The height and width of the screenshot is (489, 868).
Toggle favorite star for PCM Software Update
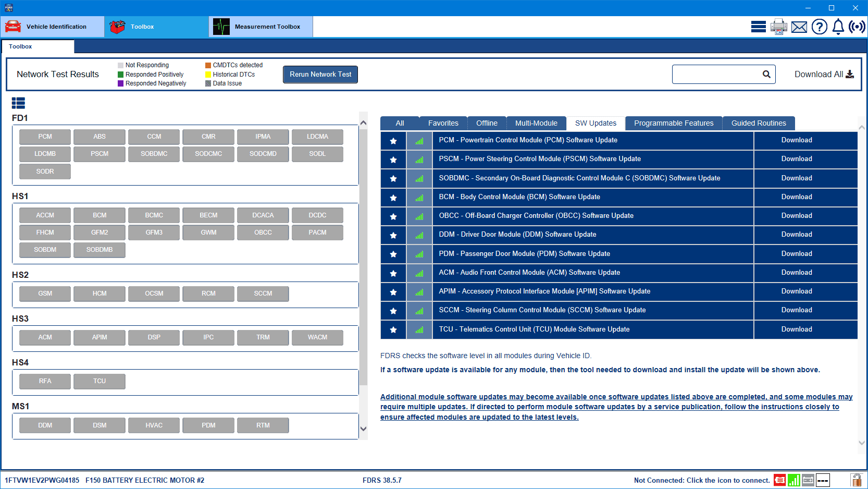point(393,141)
